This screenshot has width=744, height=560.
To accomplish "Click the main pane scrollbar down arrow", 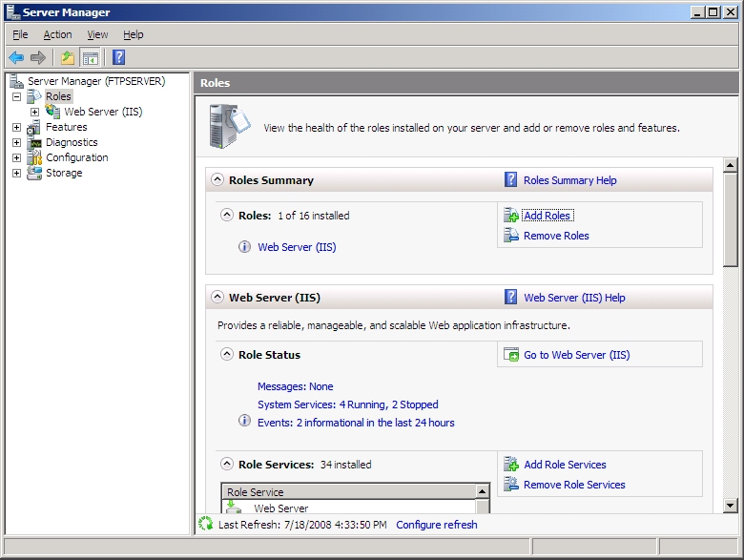I will point(731,505).
